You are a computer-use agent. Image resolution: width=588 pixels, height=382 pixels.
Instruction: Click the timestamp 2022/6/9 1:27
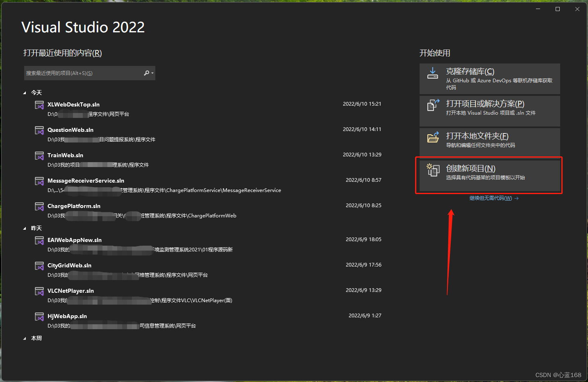point(365,316)
